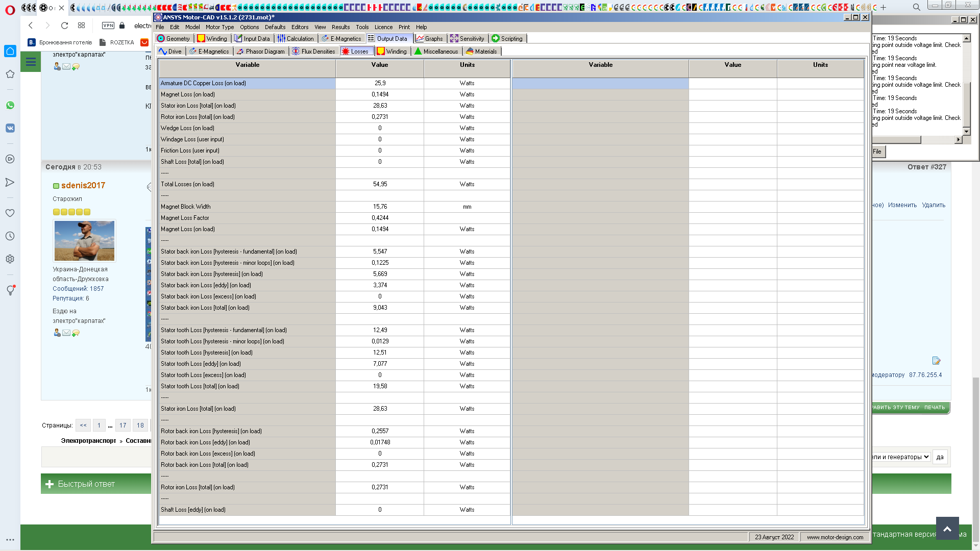Click the scroll-to-top arrow button

pyautogui.click(x=947, y=529)
